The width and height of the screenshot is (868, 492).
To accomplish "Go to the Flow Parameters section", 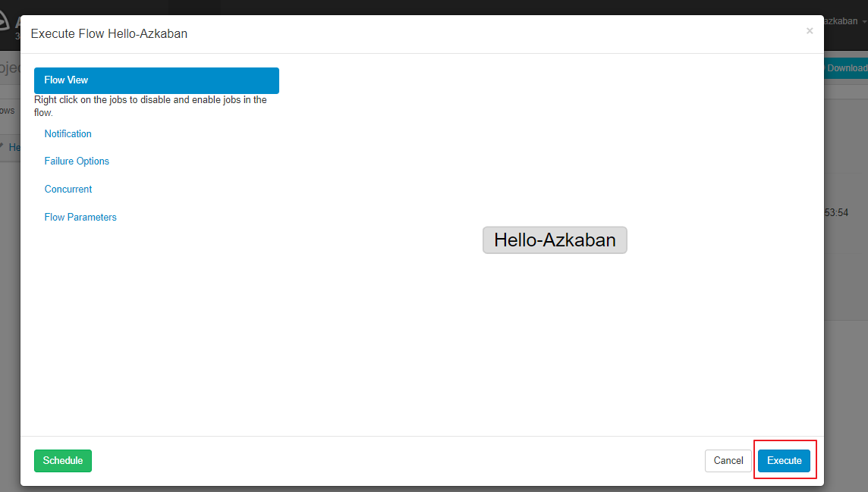I will pos(80,218).
